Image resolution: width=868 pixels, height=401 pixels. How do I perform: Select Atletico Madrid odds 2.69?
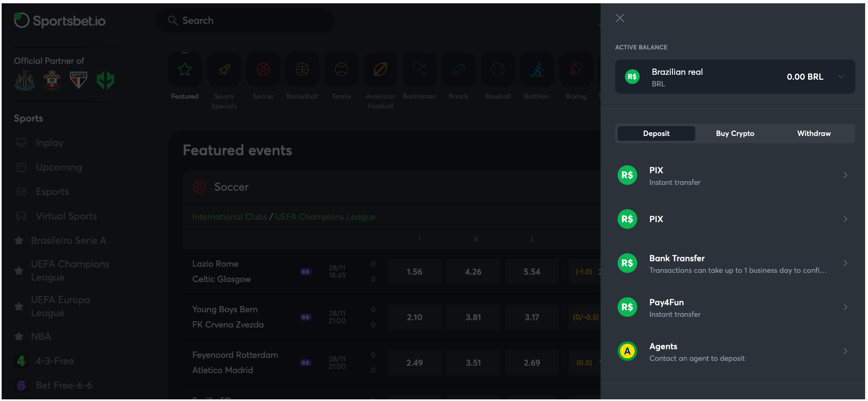532,363
